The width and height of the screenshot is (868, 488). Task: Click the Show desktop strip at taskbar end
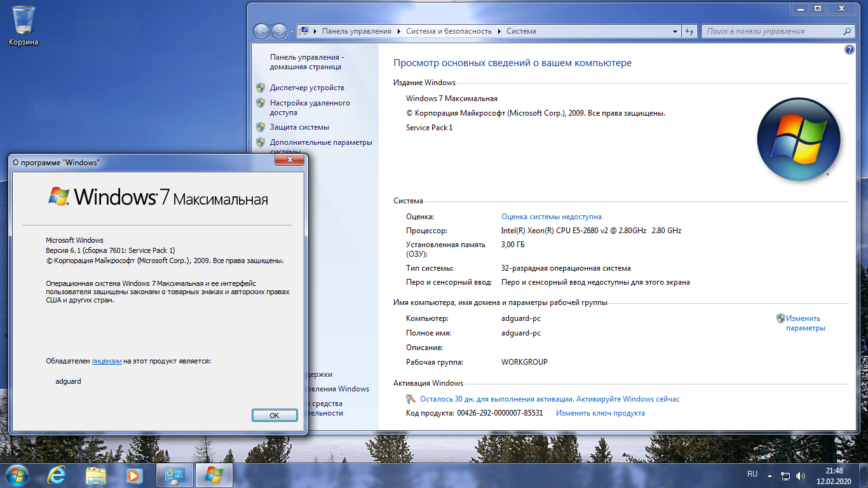pos(864,476)
